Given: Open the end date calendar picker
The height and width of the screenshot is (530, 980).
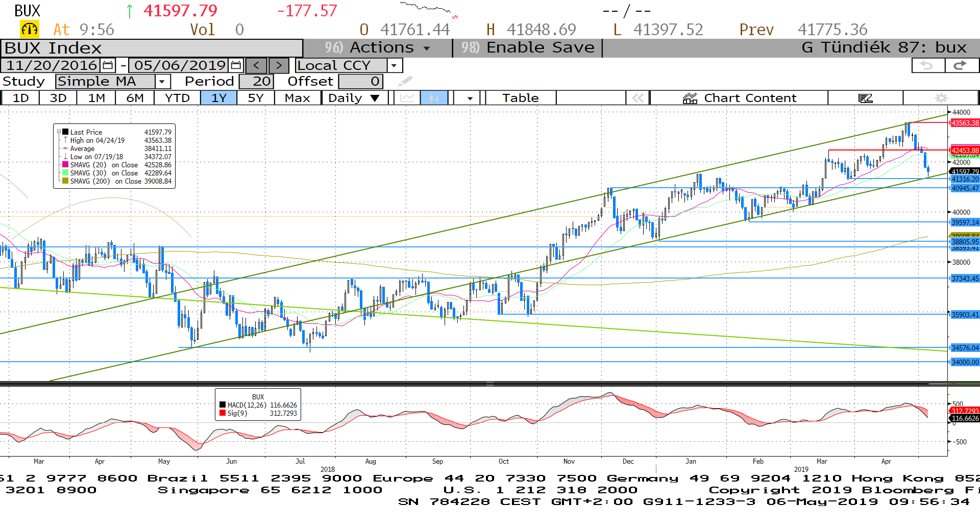Looking at the screenshot, I should click(236, 65).
